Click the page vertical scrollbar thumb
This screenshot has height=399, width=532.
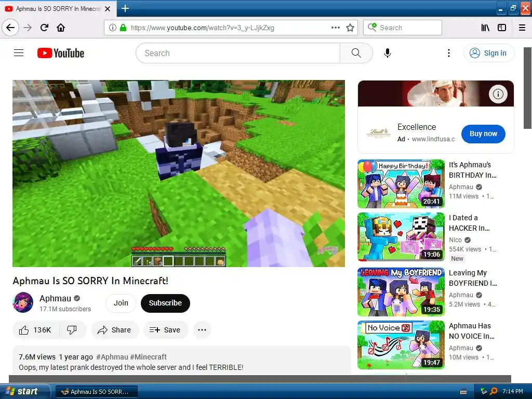tap(528, 88)
